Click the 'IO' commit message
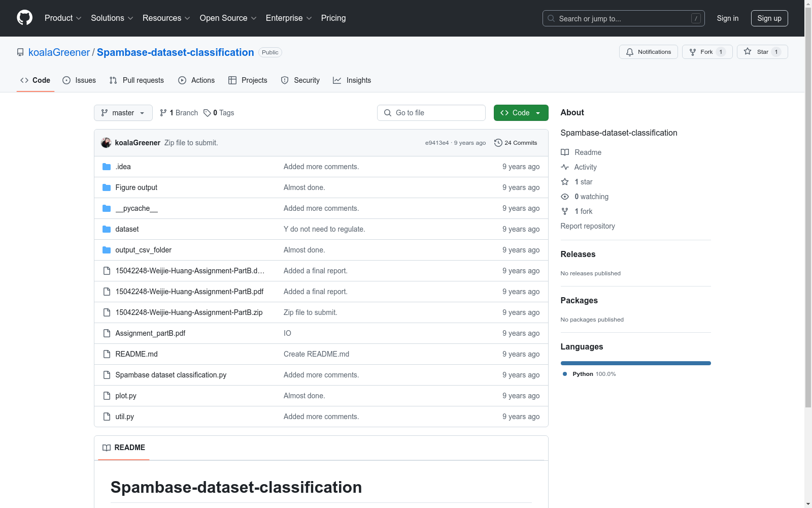 click(x=287, y=333)
